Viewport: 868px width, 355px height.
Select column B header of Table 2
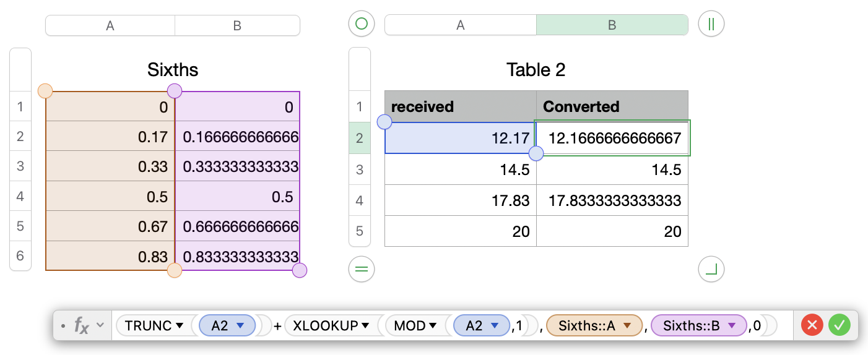coord(612,25)
